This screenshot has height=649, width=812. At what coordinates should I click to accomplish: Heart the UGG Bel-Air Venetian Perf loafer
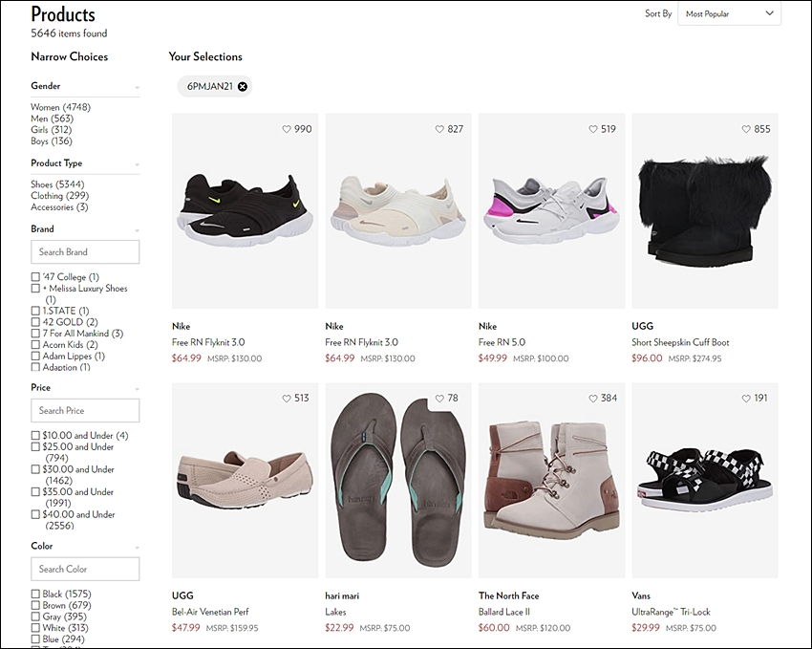pos(288,399)
